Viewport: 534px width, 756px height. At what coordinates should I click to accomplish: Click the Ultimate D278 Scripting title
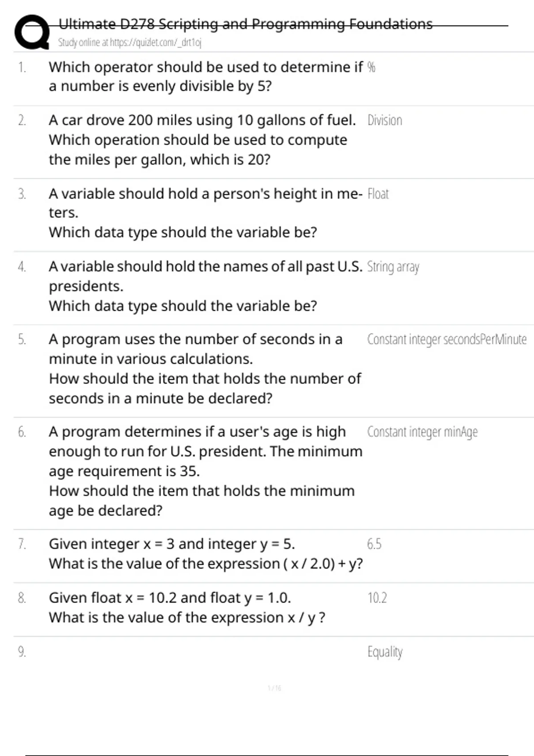[x=245, y=24]
